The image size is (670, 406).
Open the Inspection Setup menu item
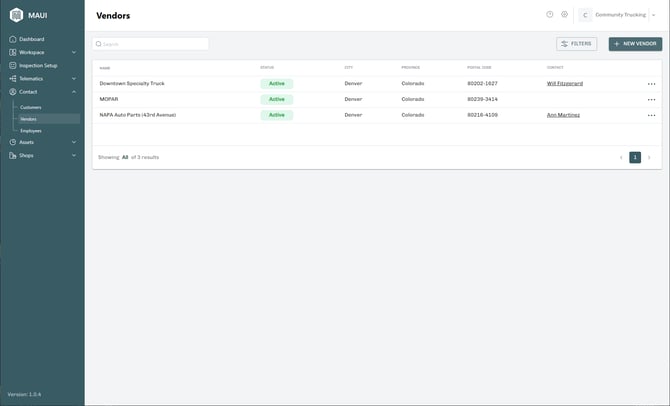coord(38,66)
